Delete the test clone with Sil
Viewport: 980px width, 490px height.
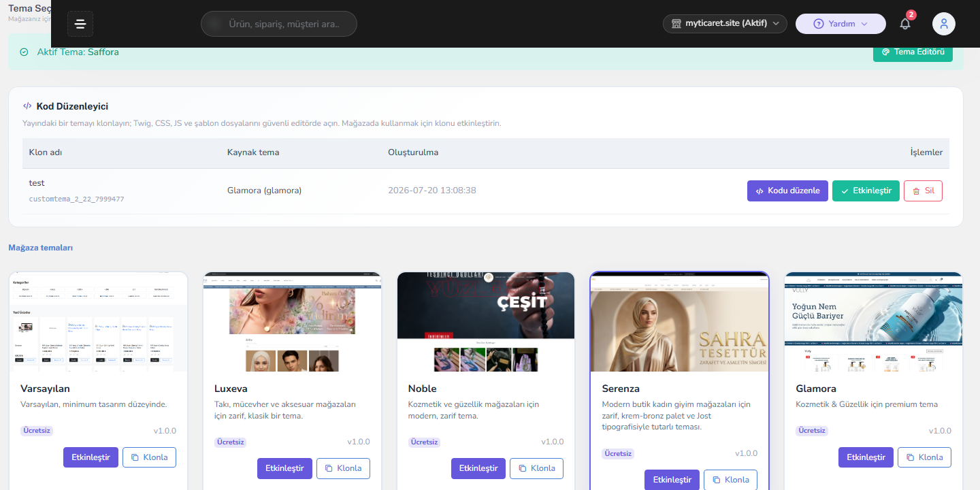(923, 191)
